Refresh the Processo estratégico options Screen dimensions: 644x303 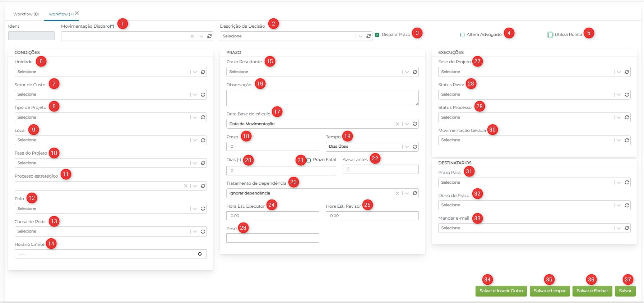[x=203, y=186]
